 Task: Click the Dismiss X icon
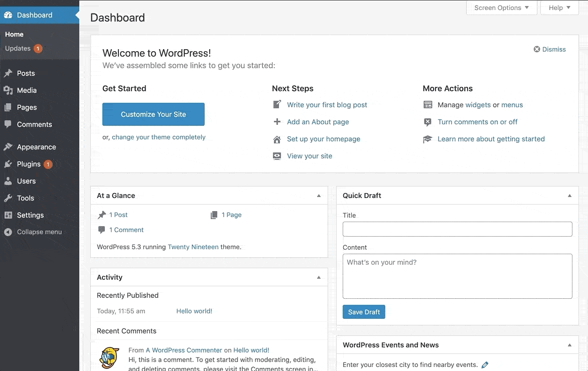[537, 49]
